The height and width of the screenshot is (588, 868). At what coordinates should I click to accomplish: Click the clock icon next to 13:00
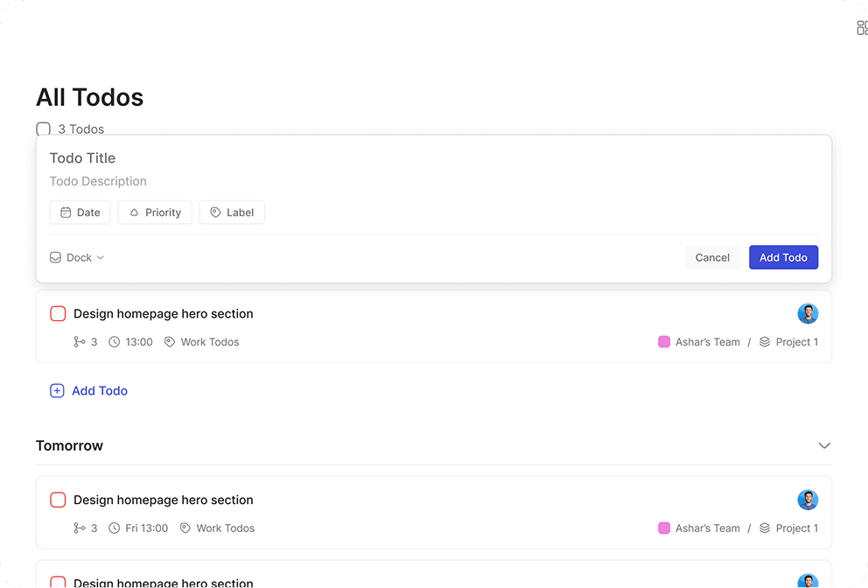coord(114,342)
